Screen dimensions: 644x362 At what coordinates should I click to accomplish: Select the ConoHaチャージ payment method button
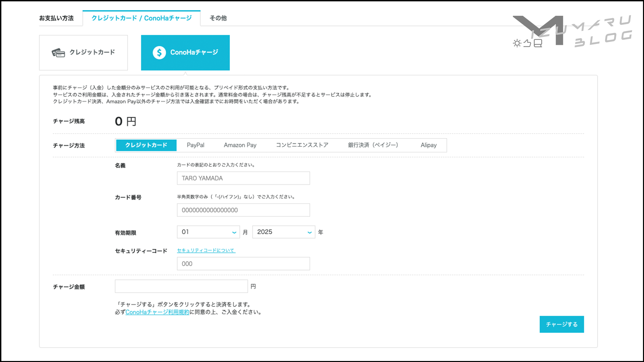coord(185,53)
